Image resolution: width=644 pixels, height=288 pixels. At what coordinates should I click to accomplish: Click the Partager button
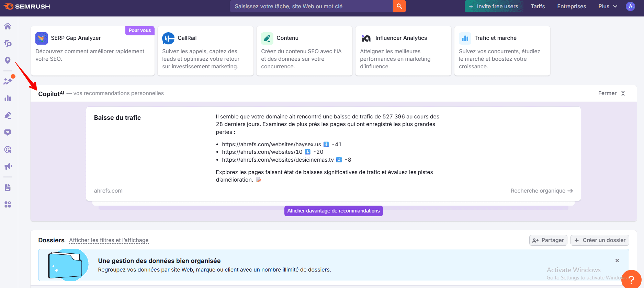(548, 240)
